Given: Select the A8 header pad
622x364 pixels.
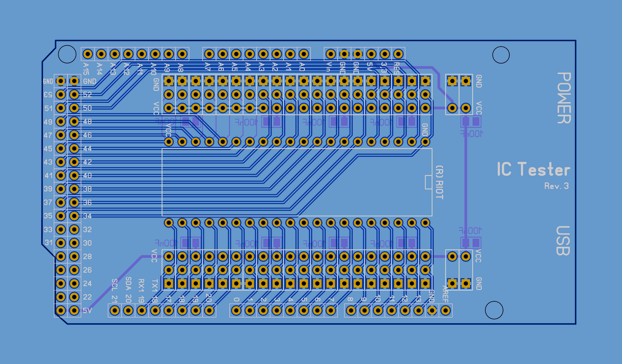Looking at the screenshot, I should 182,54.
